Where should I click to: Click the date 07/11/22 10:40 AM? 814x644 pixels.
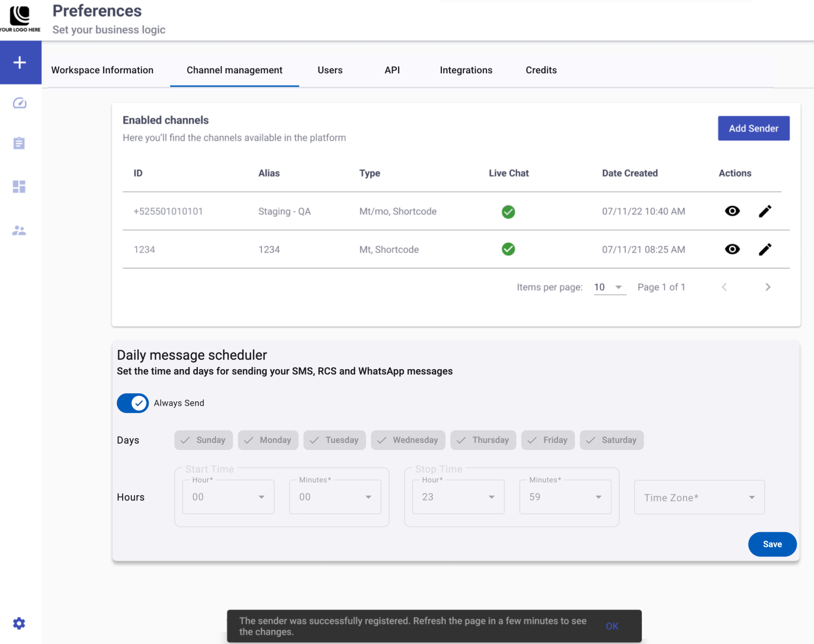click(644, 212)
